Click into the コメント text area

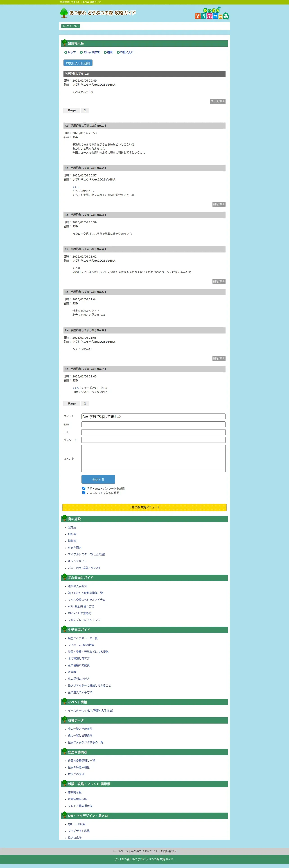pyautogui.click(x=154, y=458)
